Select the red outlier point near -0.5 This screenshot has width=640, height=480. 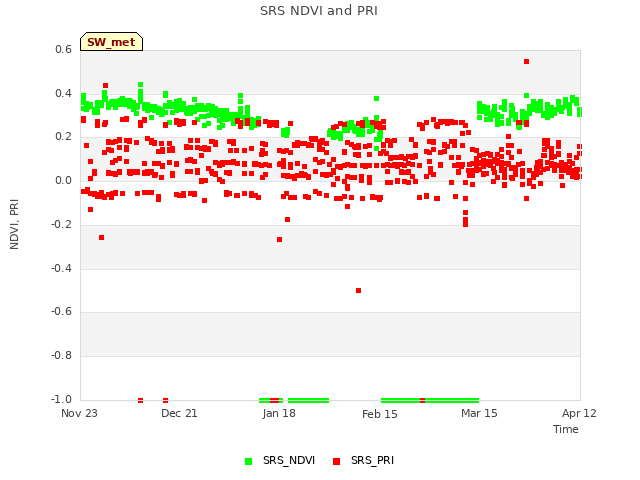pyautogui.click(x=358, y=291)
